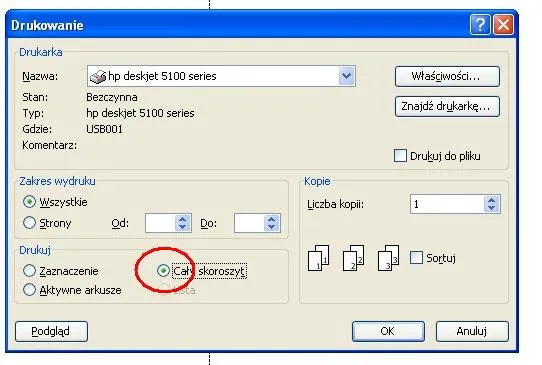Open the printer name dropdown
The image size is (542, 365).
click(x=347, y=76)
